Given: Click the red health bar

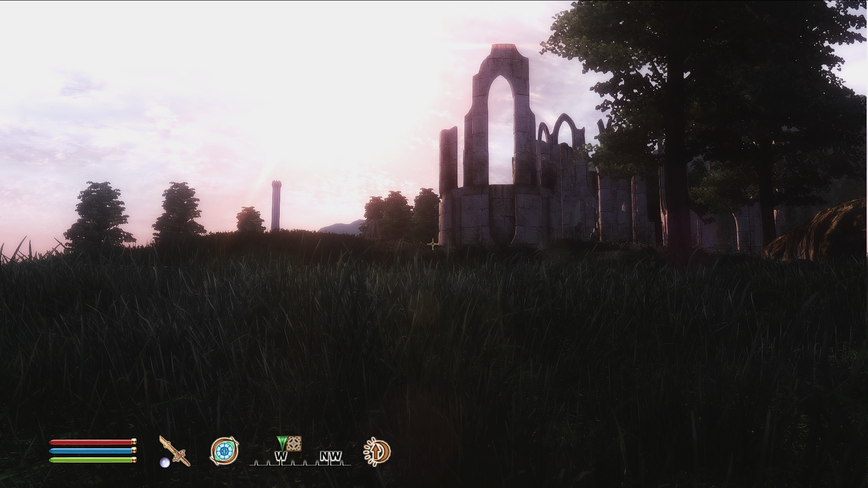Looking at the screenshot, I should (x=90, y=442).
